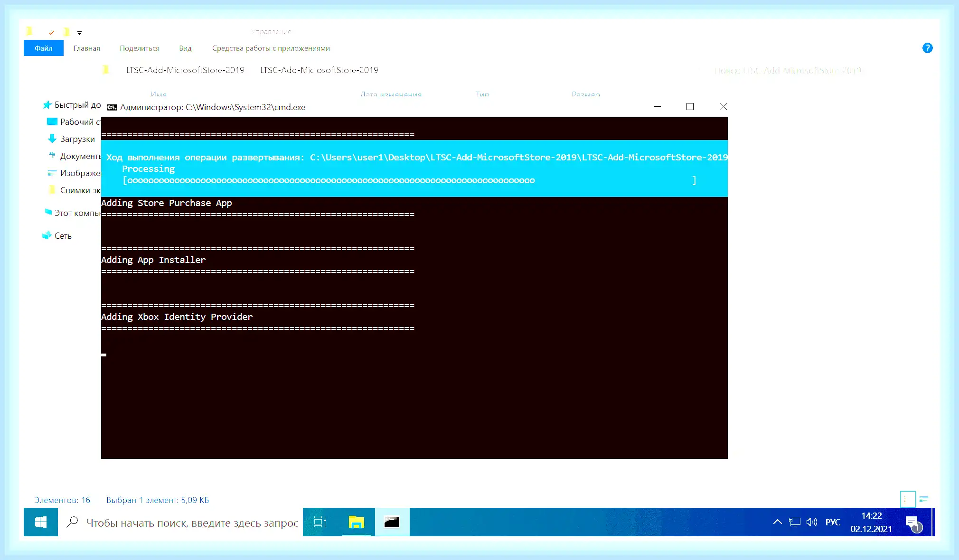
Task: Click the cmd.exe title bar icon
Action: tap(112, 107)
